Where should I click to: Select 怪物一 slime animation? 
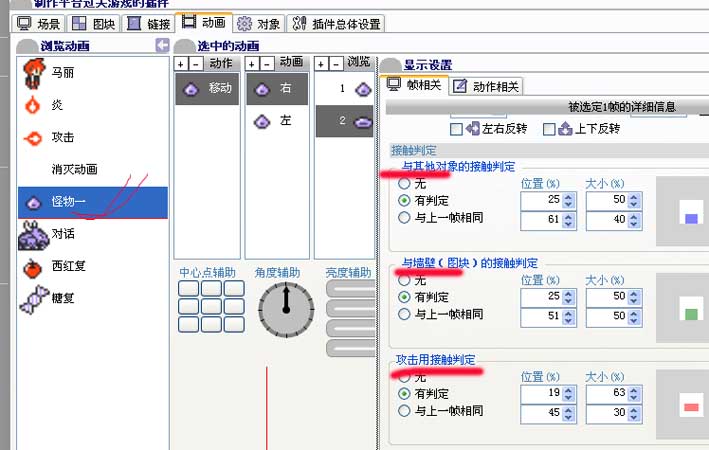click(93, 202)
